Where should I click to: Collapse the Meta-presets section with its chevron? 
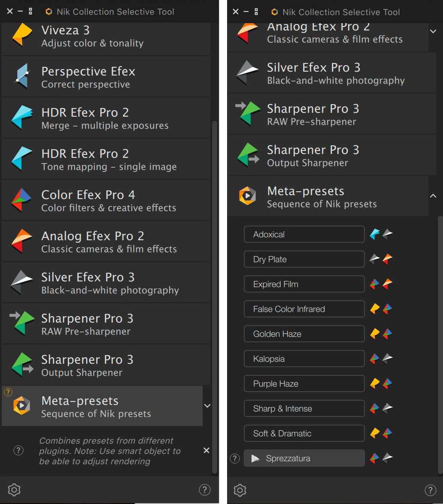(433, 196)
